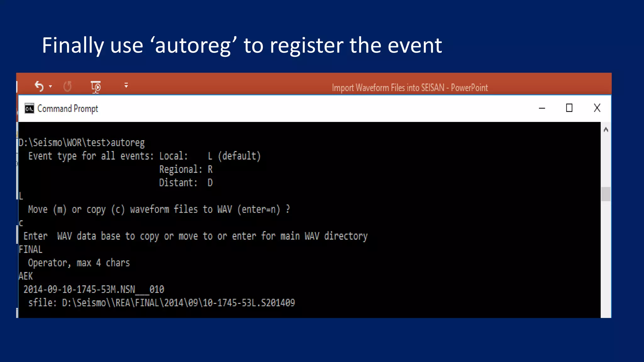
Task: Click the scrollbar up arrow
Action: pos(606,130)
